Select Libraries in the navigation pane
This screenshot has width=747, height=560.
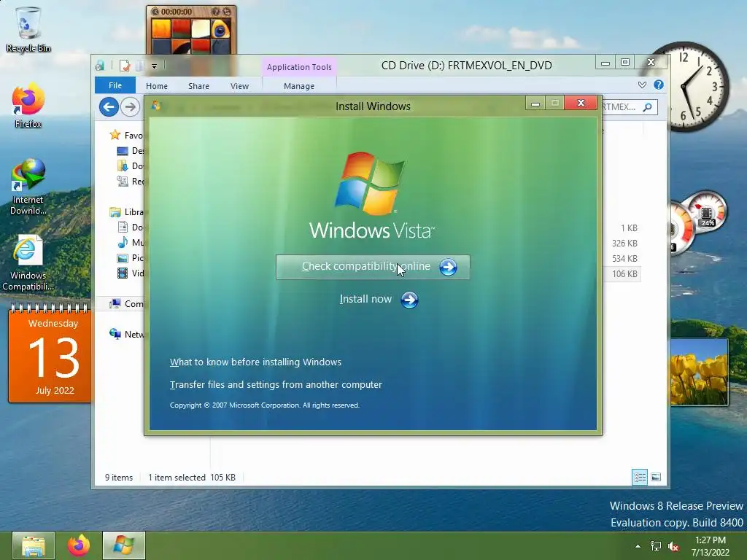tap(126, 212)
